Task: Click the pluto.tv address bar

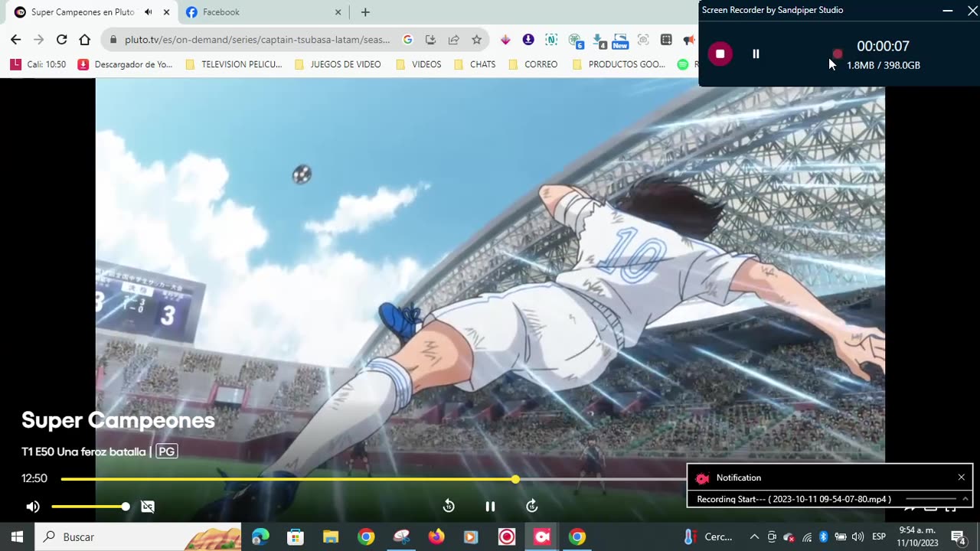Action: tap(257, 40)
